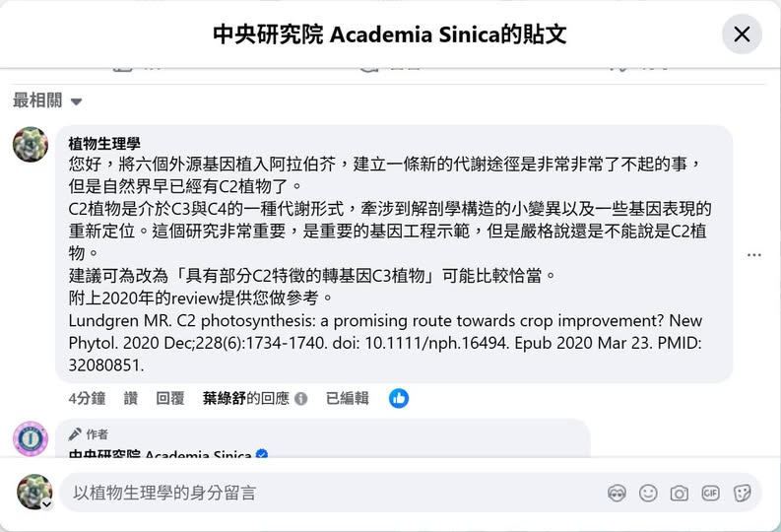Switch commenting identity via avatar arrow
The width and height of the screenshot is (781, 532).
(x=45, y=503)
